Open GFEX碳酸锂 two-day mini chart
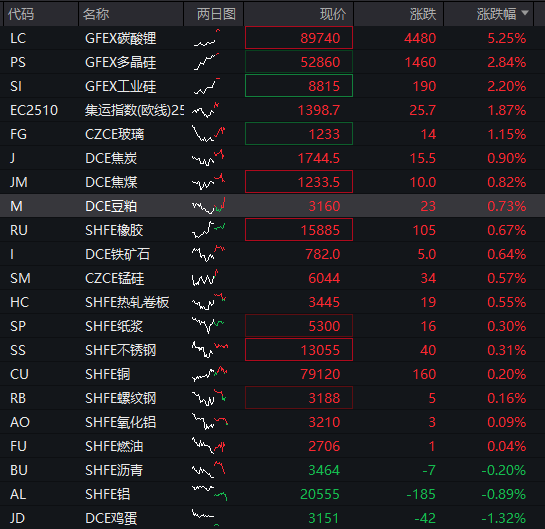 pos(208,38)
